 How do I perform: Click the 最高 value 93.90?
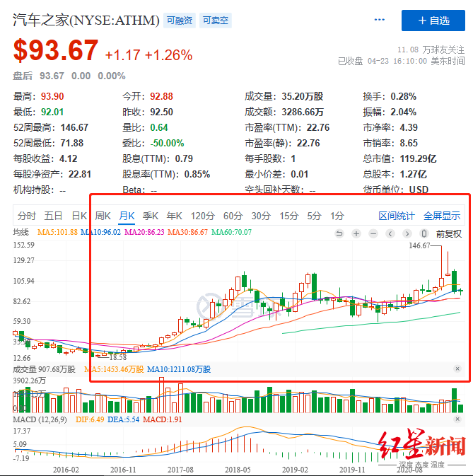[x=52, y=96]
